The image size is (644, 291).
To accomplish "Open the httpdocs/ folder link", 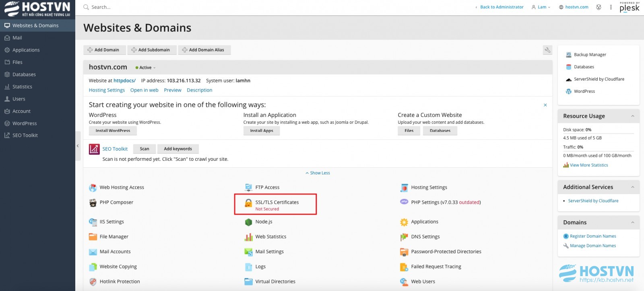I will point(124,81).
